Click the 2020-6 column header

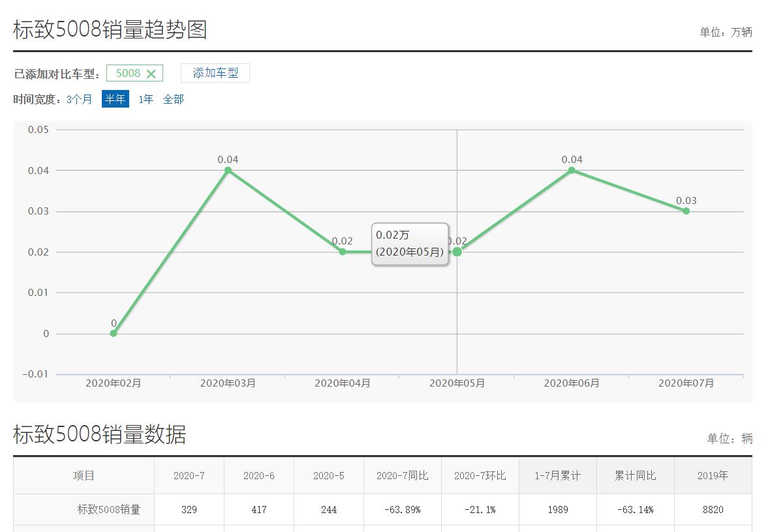point(259,476)
